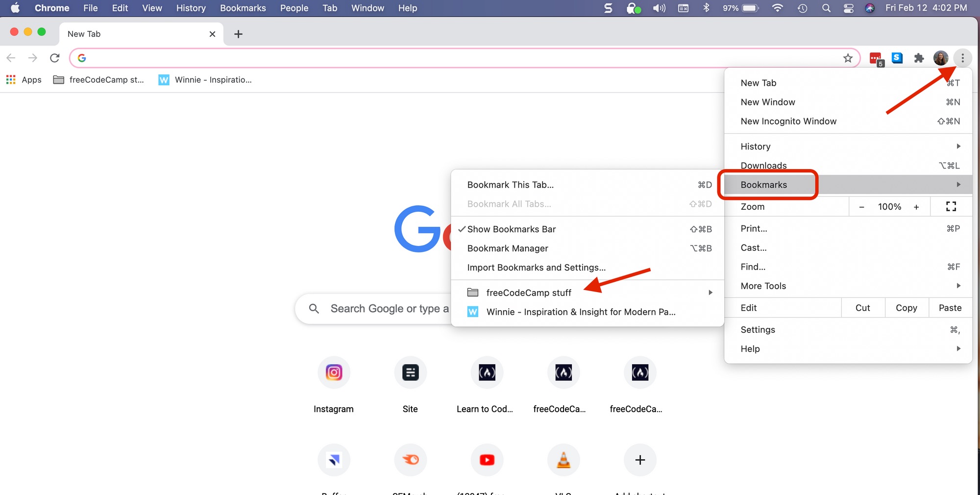980x495 pixels.
Task: Open the Chrome three-dot menu icon
Action: [962, 58]
